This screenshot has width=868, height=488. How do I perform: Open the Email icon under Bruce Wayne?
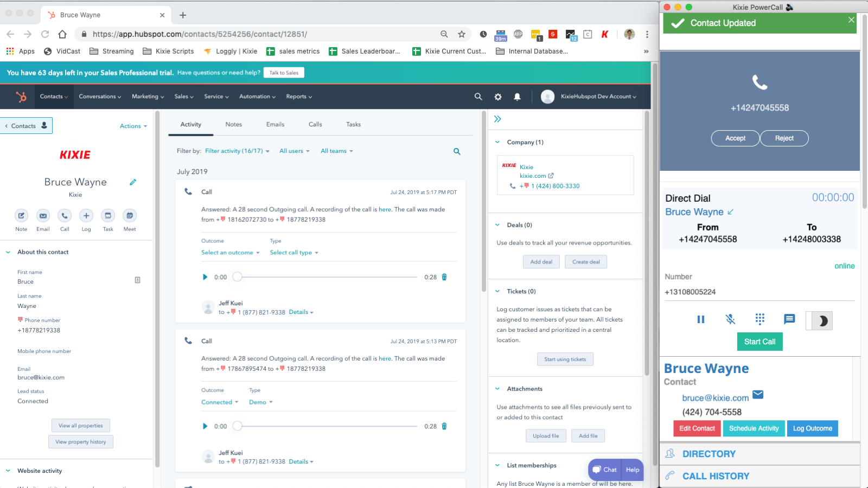tap(43, 216)
